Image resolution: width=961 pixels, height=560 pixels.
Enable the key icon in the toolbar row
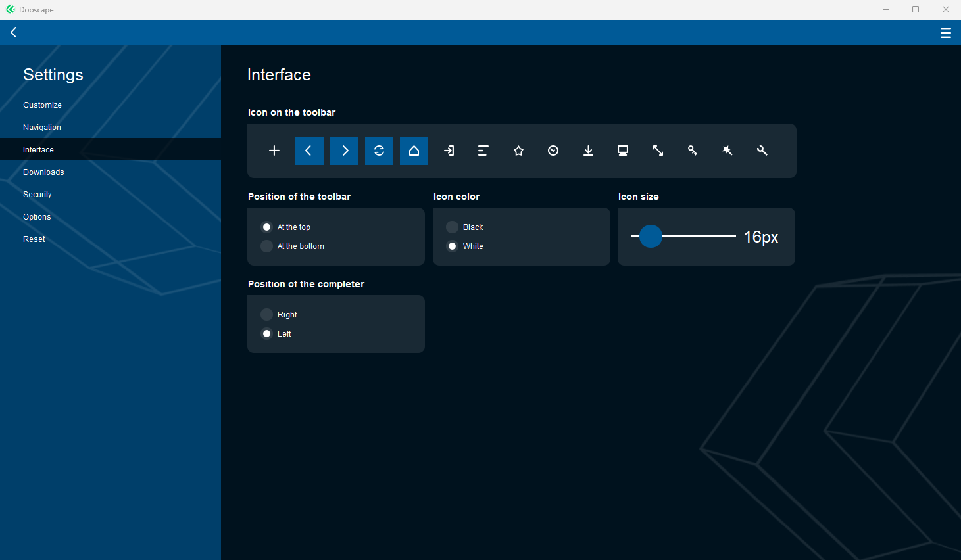coord(693,151)
